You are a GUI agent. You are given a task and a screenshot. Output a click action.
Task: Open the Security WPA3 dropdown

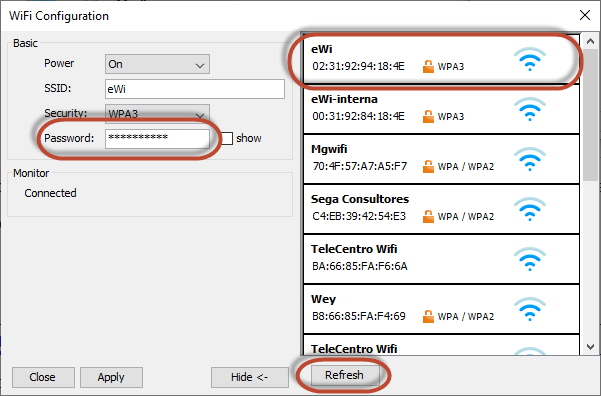click(157, 114)
